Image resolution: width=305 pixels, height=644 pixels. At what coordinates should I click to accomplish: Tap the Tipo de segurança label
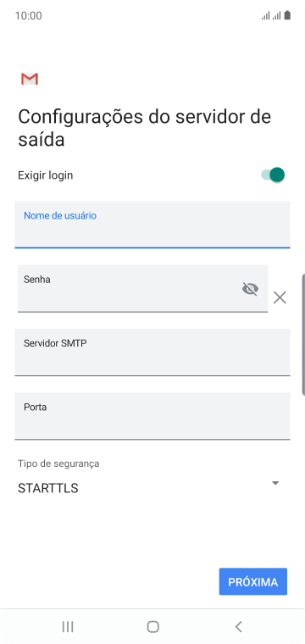[58, 464]
